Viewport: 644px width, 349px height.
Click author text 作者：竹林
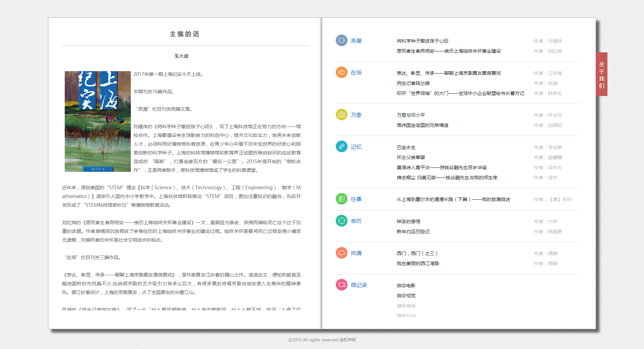coord(546,221)
